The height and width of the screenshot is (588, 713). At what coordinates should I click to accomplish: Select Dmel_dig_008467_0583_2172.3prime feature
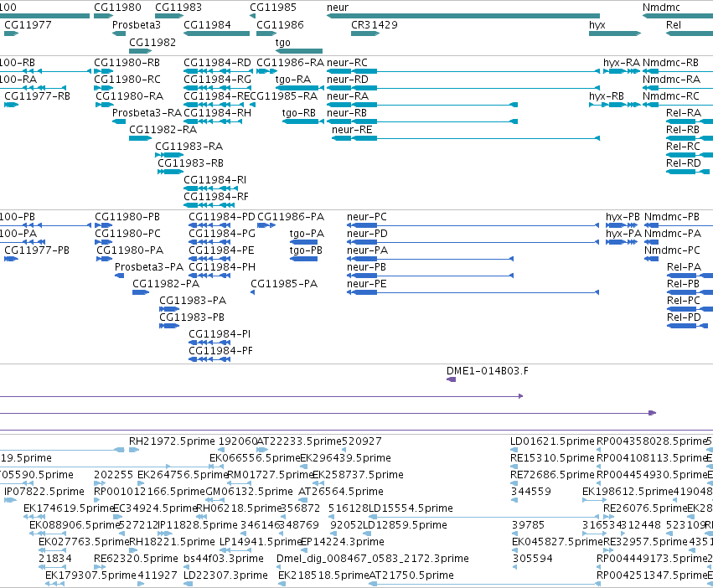click(372, 559)
